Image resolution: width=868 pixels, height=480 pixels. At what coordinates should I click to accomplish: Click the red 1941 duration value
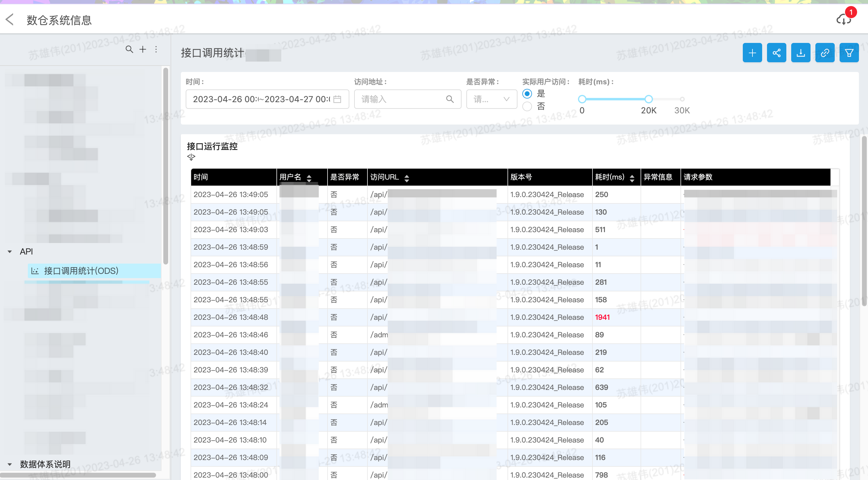coord(602,317)
